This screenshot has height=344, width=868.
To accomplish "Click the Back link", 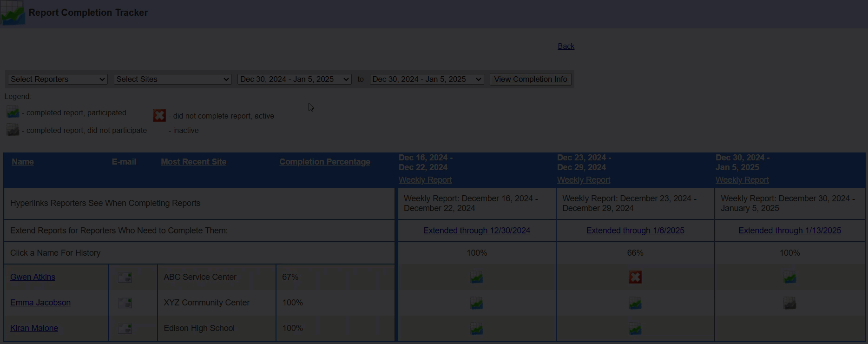I will [566, 46].
